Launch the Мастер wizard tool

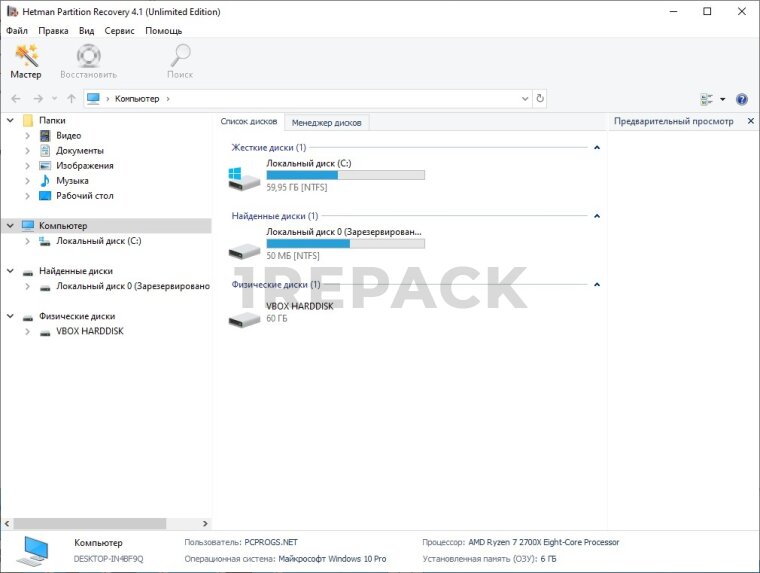pyautogui.click(x=26, y=61)
